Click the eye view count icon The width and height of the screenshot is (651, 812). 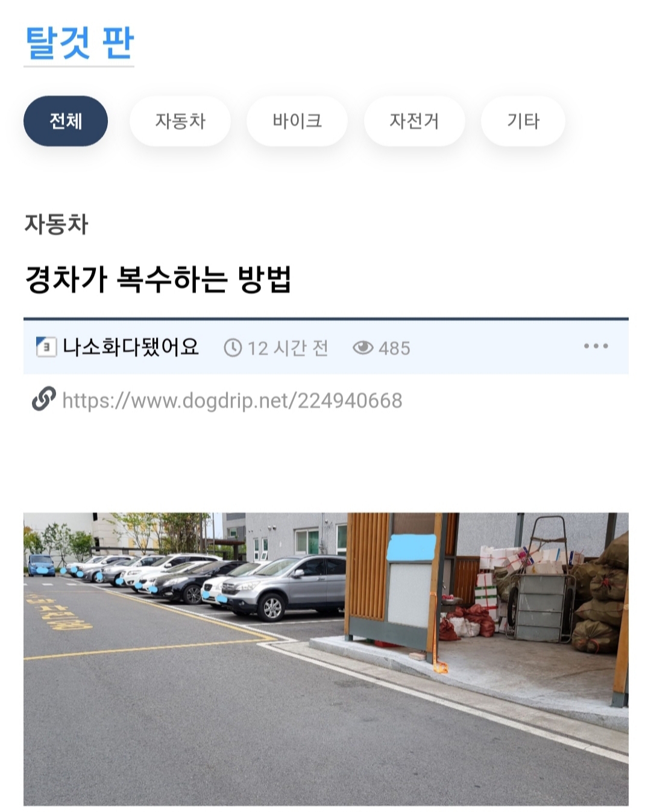point(363,348)
